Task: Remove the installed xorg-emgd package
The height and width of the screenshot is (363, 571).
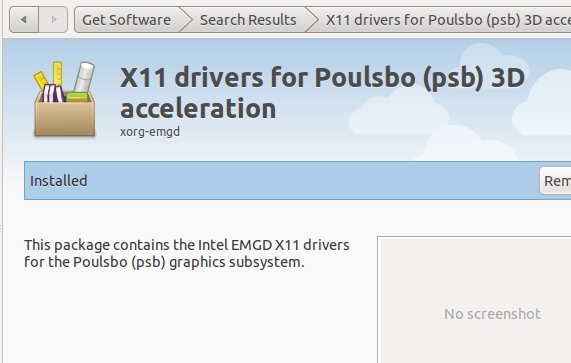Action: 555,181
